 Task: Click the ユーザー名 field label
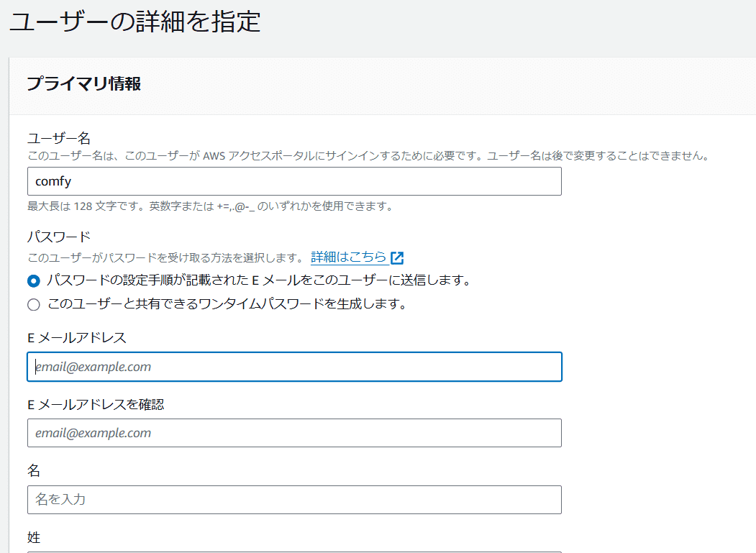click(58, 137)
